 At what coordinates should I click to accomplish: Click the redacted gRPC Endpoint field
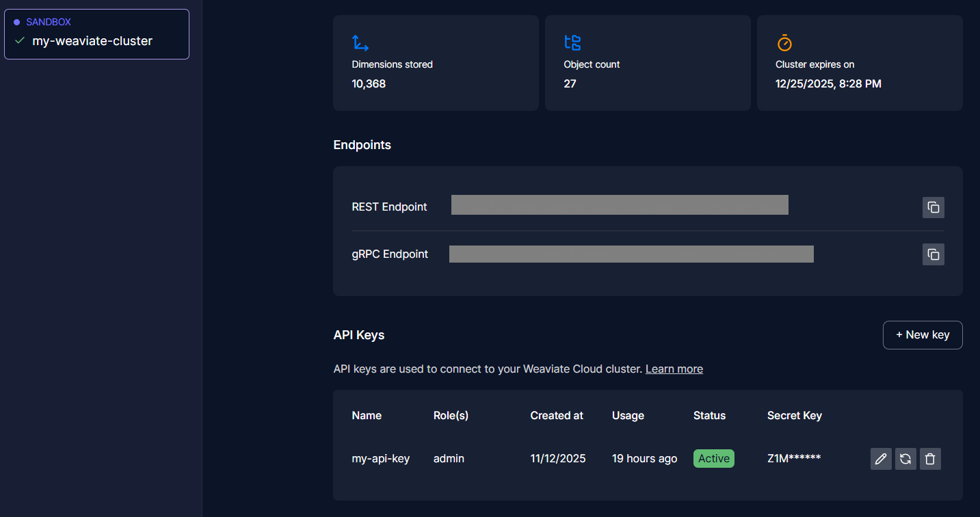(631, 254)
